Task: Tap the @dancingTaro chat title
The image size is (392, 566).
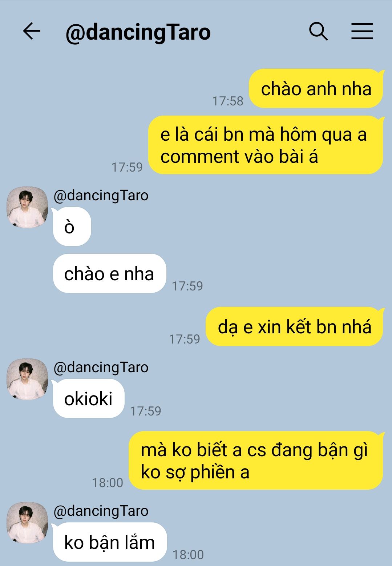Action: (138, 32)
